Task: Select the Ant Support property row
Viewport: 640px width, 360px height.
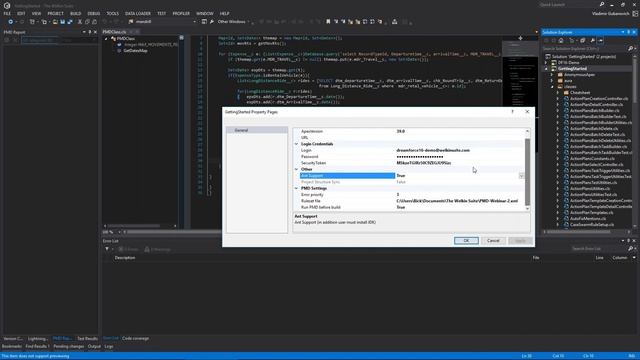Action: (x=347, y=176)
